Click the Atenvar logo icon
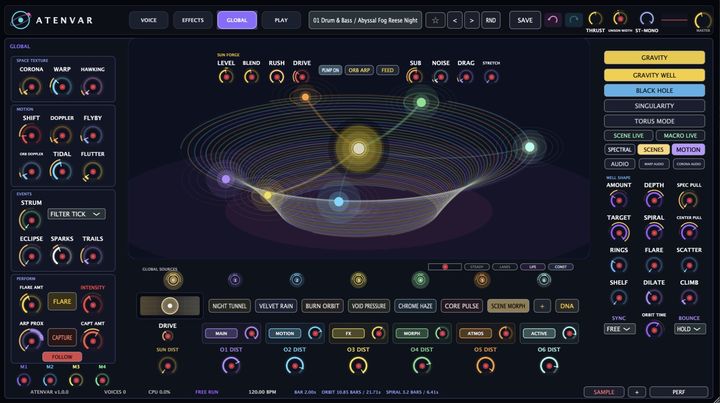Image resolution: width=720 pixels, height=403 pixels. 20,20
